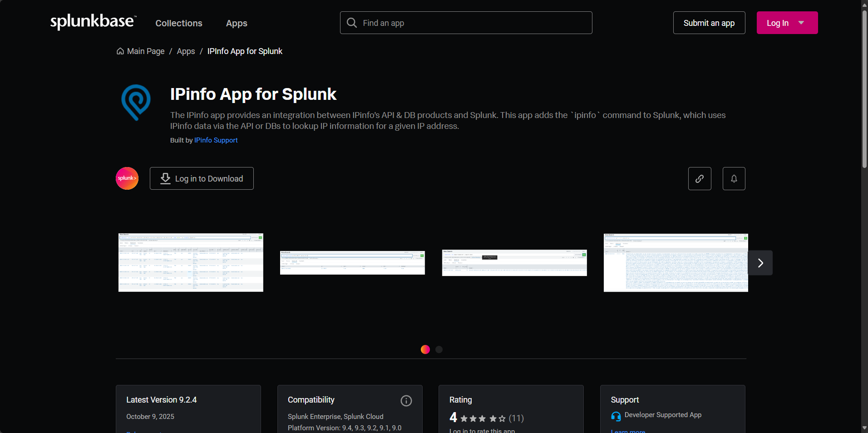Screen dimensions: 868x433
Task: Select the second carousel dot indicator
Action: pyautogui.click(x=438, y=349)
